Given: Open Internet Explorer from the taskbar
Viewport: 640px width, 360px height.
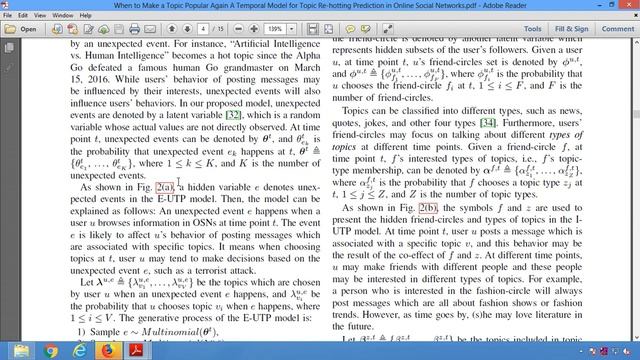Looking at the screenshot, I should tap(79, 351).
